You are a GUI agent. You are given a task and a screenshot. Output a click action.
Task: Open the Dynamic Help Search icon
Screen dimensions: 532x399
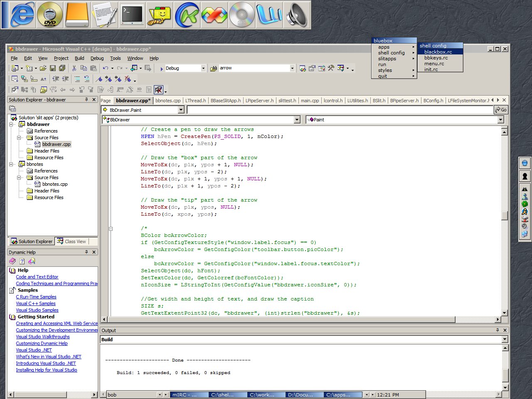32,261
